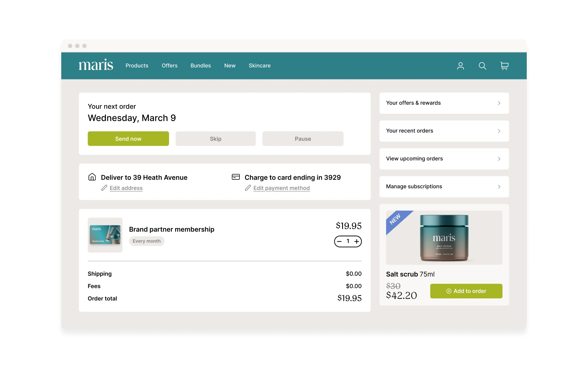Click the Brand partner membership thumbnail
This screenshot has width=588, height=368.
pyautogui.click(x=105, y=235)
